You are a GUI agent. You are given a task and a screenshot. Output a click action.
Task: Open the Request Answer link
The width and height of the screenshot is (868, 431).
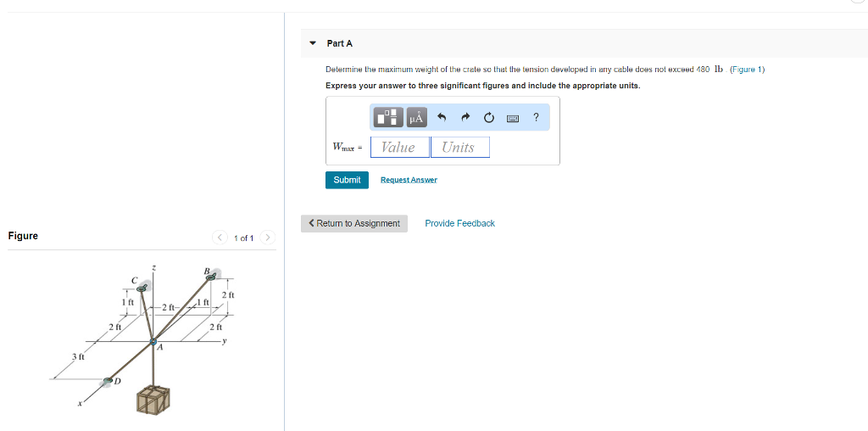pos(409,180)
